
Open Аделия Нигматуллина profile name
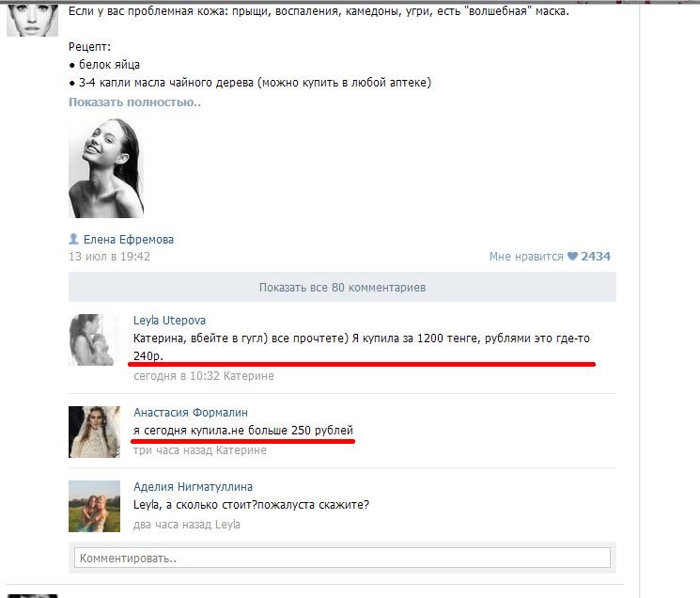pyautogui.click(x=193, y=487)
